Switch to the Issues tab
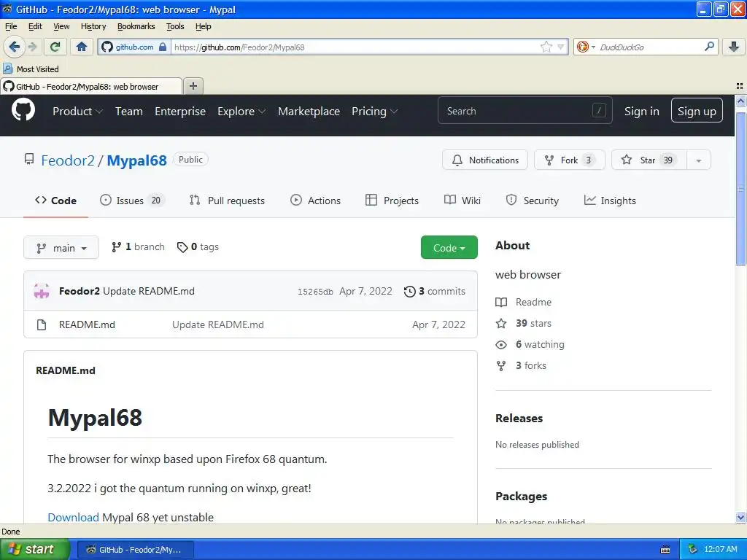This screenshot has width=747, height=560. pos(132,201)
